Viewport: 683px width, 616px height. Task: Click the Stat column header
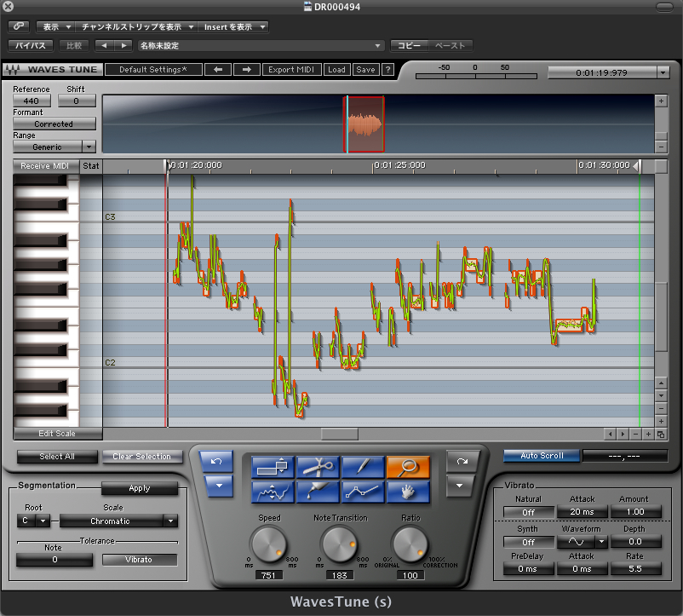point(91,166)
